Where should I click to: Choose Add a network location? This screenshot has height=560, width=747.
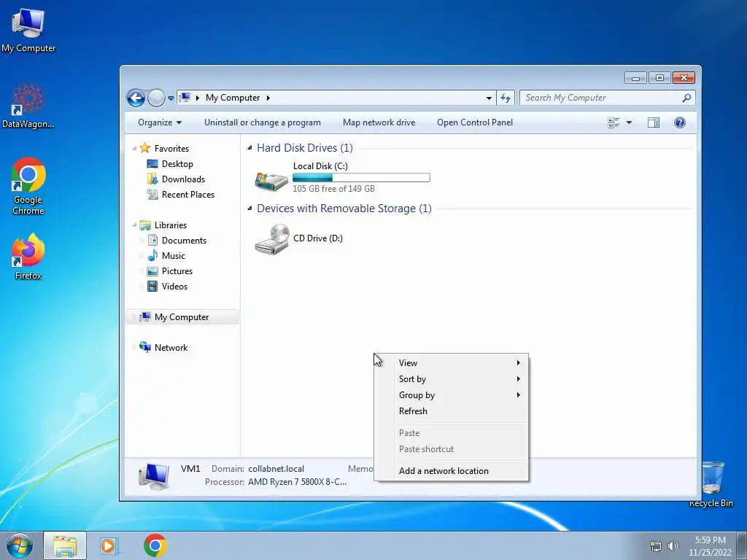coord(451,471)
